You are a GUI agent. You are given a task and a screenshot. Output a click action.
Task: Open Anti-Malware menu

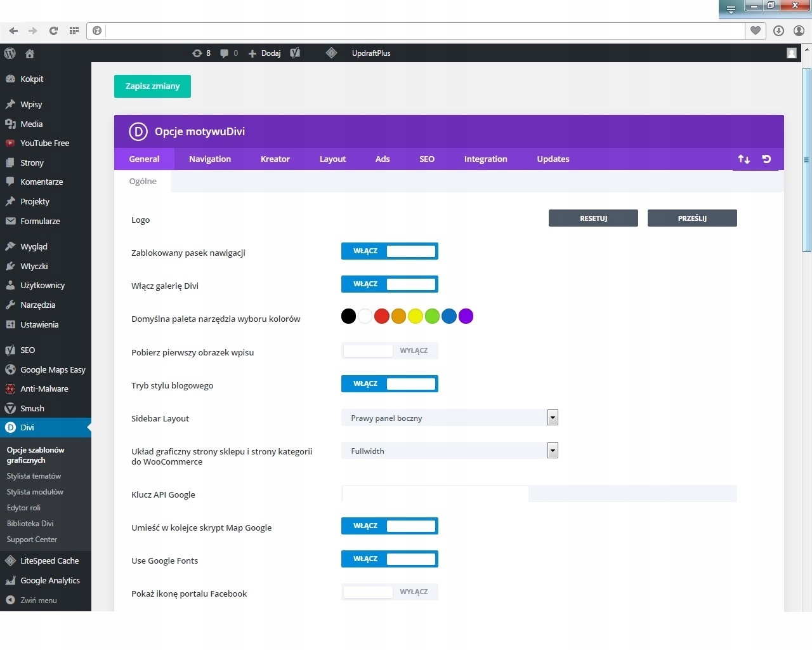click(x=46, y=388)
